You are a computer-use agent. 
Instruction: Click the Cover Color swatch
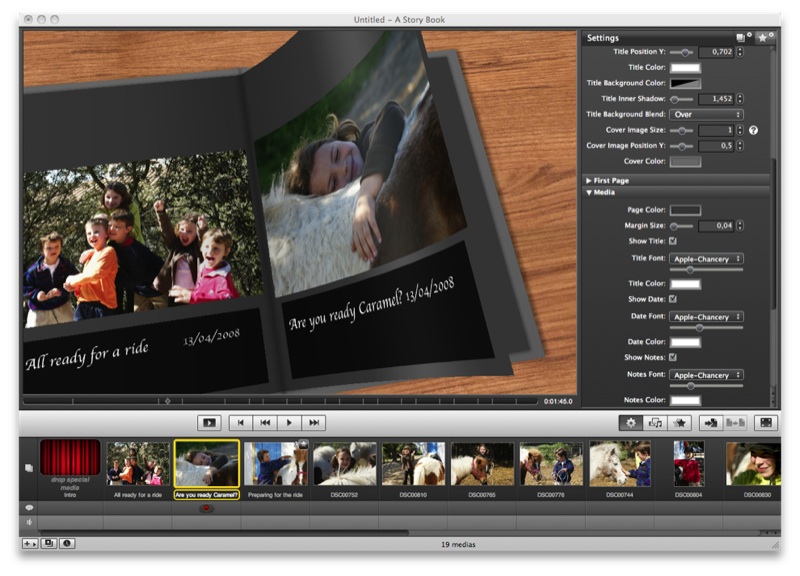pos(685,161)
